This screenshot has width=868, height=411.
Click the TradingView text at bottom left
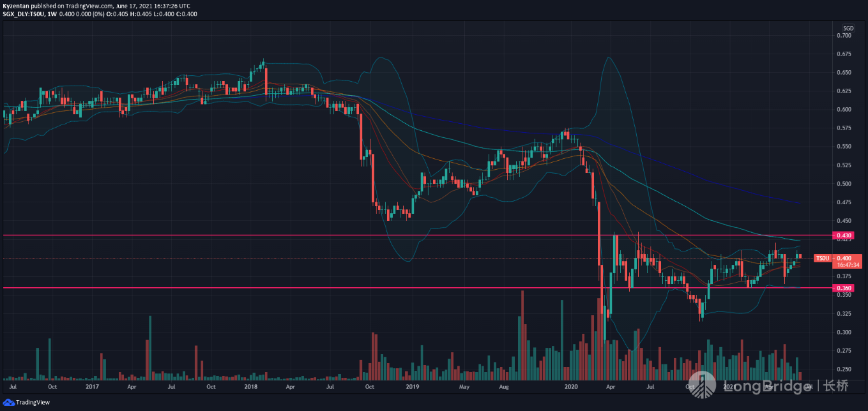(32, 403)
